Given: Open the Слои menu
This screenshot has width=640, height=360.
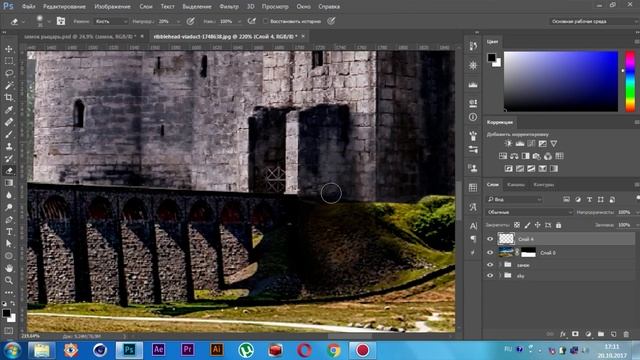Looking at the screenshot, I should (x=146, y=7).
